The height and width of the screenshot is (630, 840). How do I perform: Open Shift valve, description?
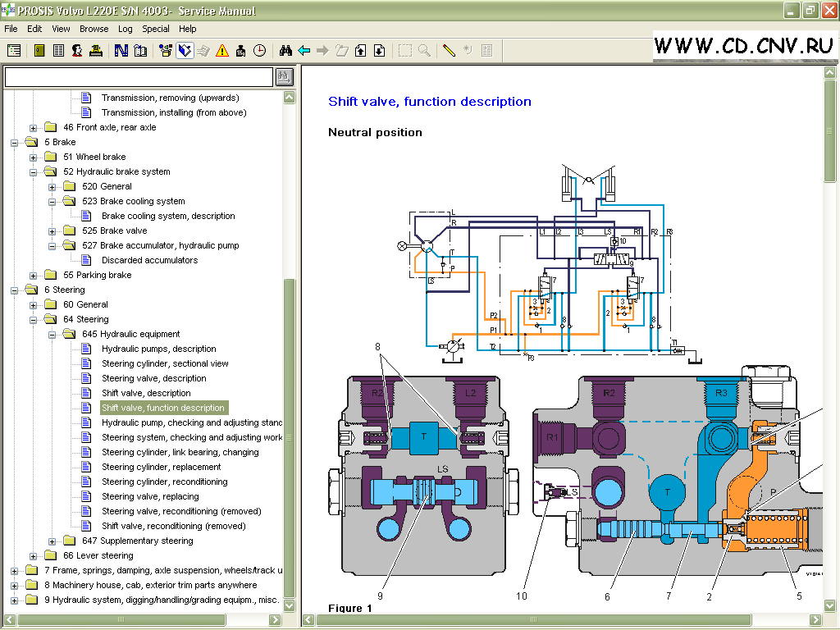pyautogui.click(x=146, y=393)
